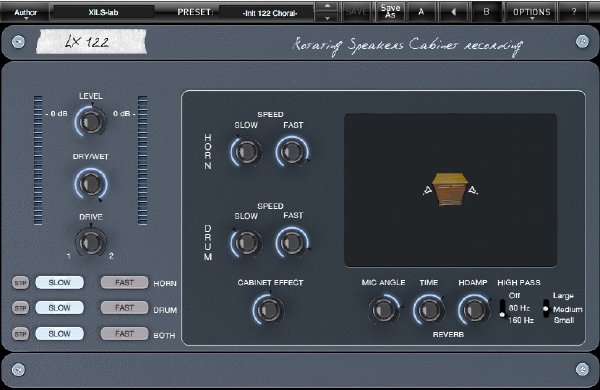Toggle the reverb size Large/Medium/Small switch

(x=546, y=308)
